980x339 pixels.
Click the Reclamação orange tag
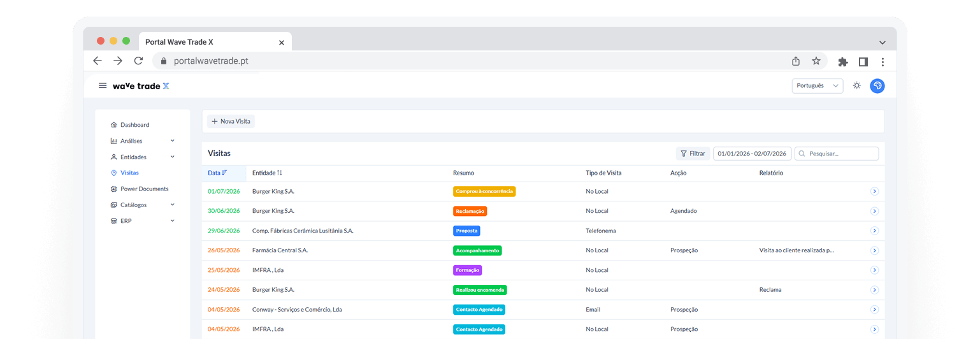(x=470, y=211)
